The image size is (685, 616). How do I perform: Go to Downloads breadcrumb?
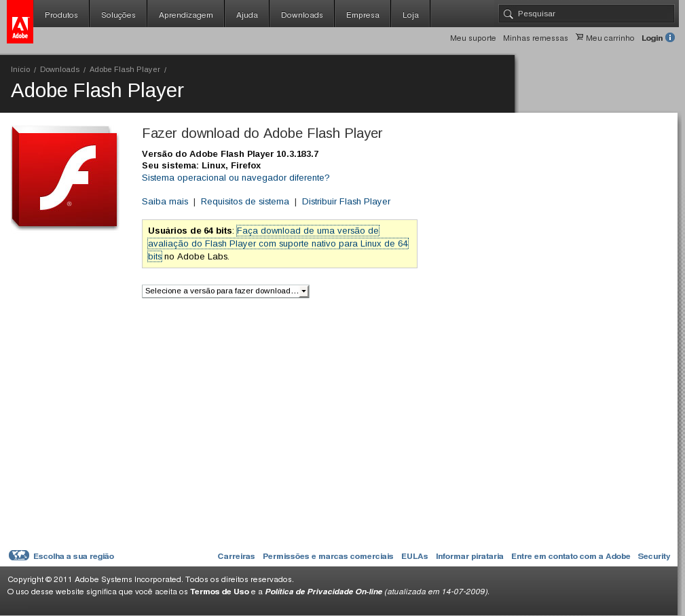[x=60, y=69]
